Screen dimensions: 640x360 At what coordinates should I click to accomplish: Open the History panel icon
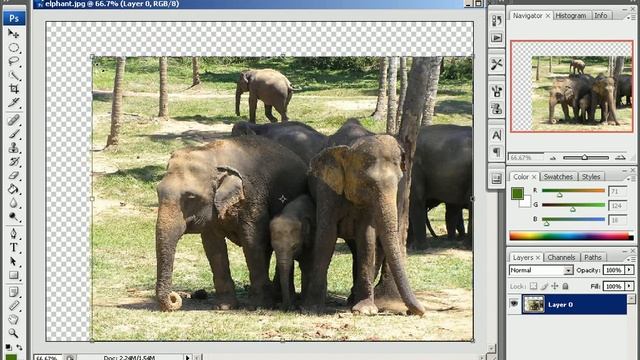tap(496, 20)
